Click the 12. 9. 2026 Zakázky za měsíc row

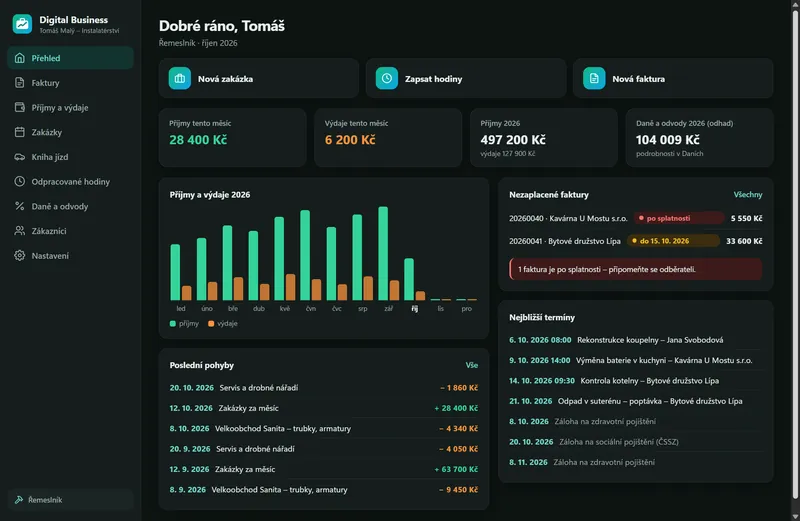(324, 469)
